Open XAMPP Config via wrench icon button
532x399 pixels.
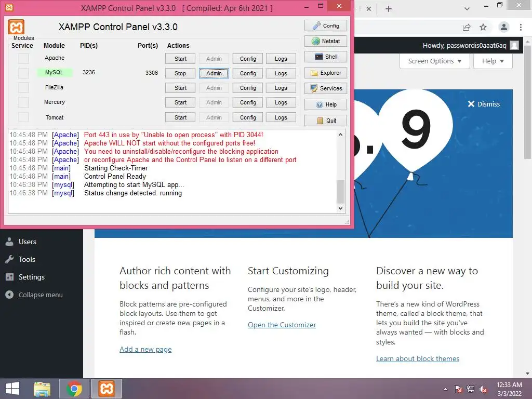click(326, 26)
